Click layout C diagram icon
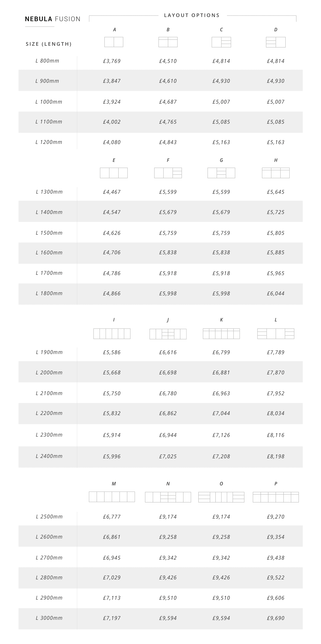 click(x=221, y=42)
